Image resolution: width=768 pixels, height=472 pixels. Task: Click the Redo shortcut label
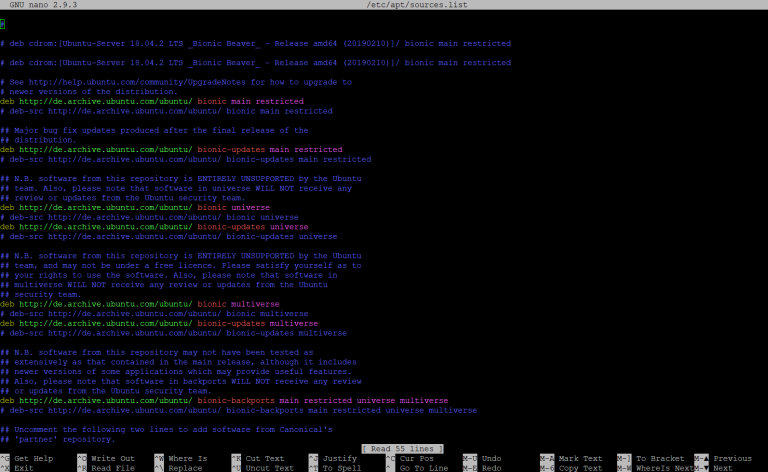(x=491, y=468)
